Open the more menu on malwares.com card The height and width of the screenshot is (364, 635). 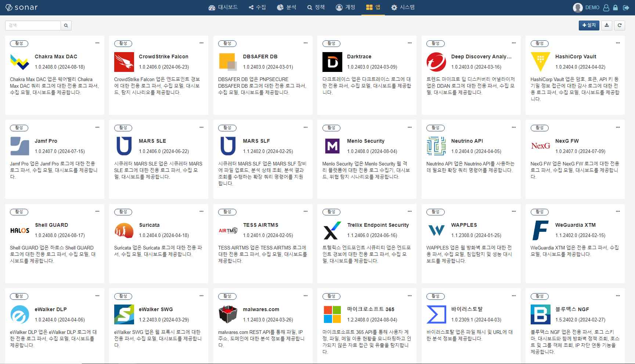click(306, 296)
